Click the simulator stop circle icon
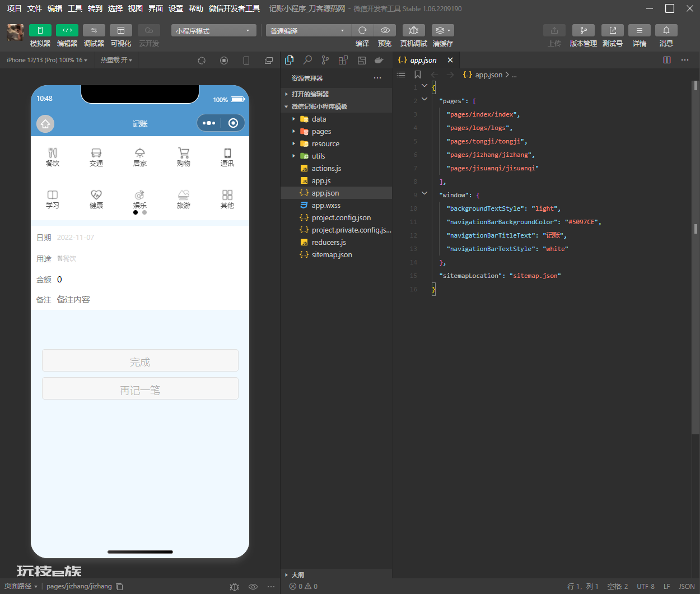 click(x=224, y=61)
